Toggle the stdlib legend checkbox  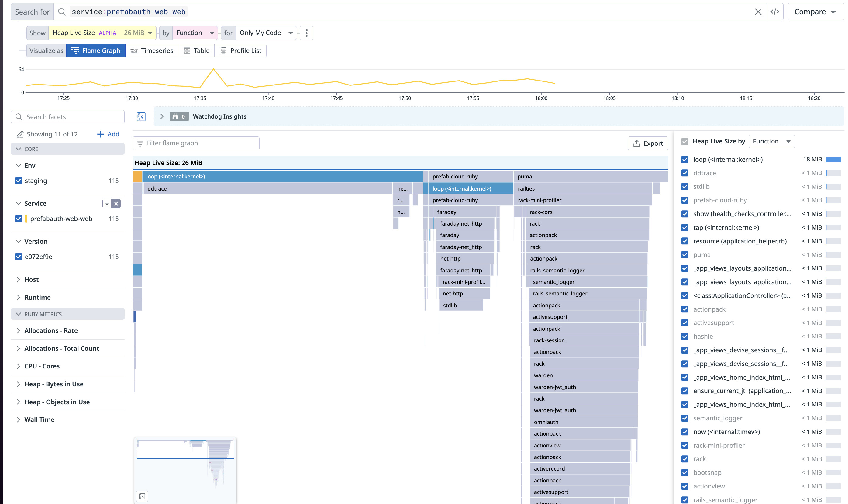click(x=684, y=187)
